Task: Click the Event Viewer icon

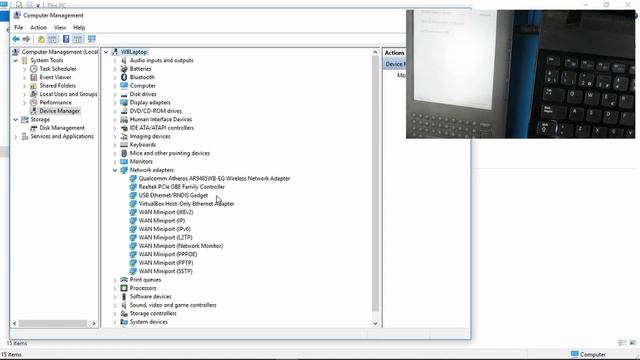Action: click(34, 77)
